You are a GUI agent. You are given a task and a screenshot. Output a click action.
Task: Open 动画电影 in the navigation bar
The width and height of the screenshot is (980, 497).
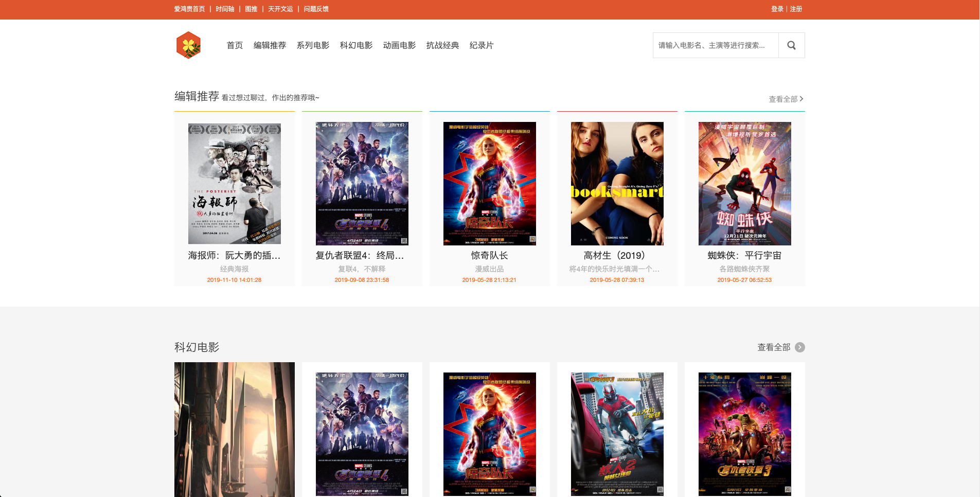point(399,45)
